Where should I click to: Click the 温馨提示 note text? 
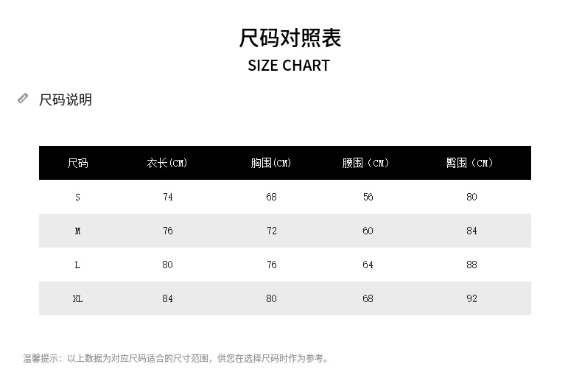[176, 359]
